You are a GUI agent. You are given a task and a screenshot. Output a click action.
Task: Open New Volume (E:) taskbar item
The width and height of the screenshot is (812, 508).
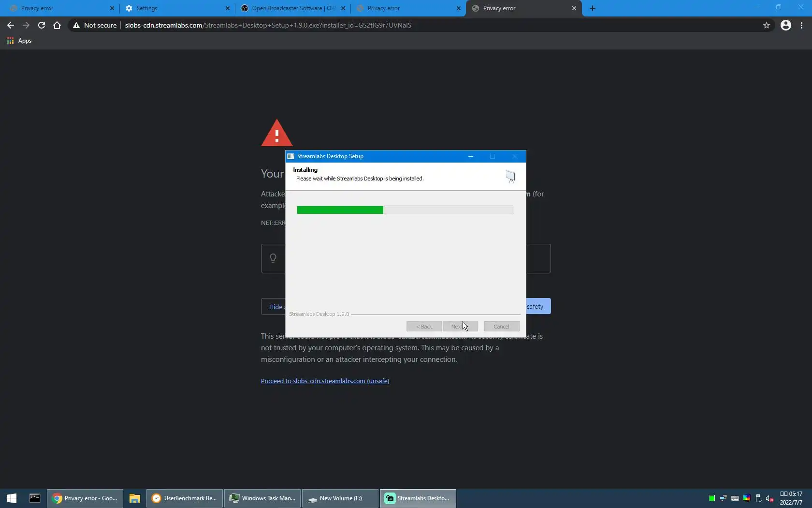340,498
